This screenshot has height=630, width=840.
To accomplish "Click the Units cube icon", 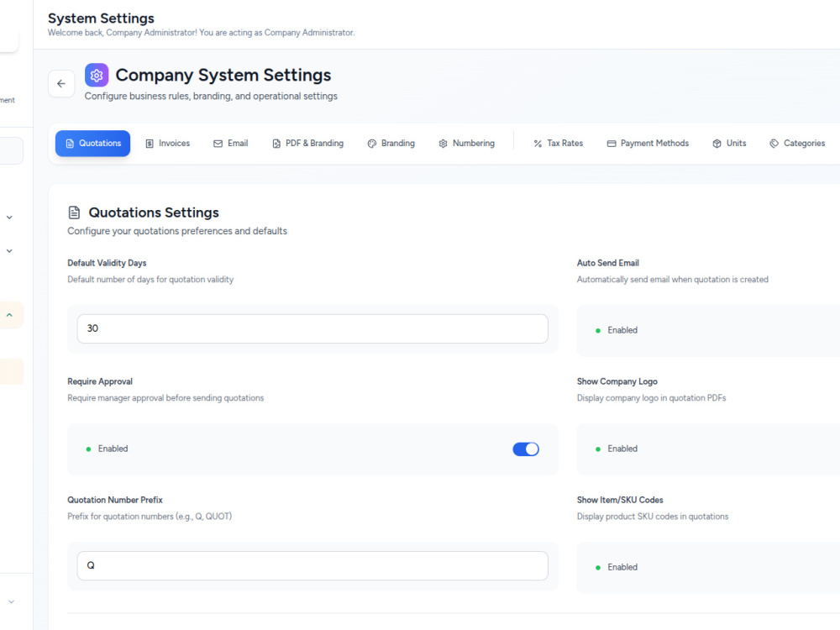I will pos(717,144).
